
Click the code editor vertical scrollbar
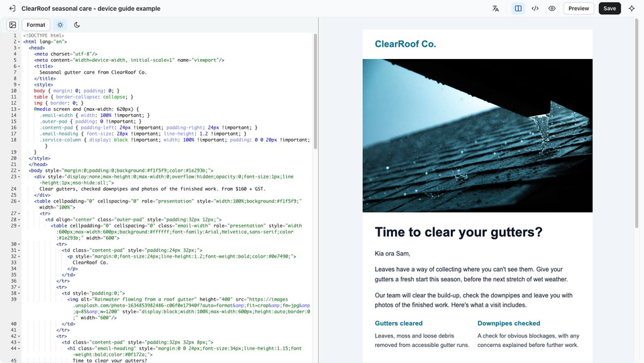pyautogui.click(x=315, y=91)
